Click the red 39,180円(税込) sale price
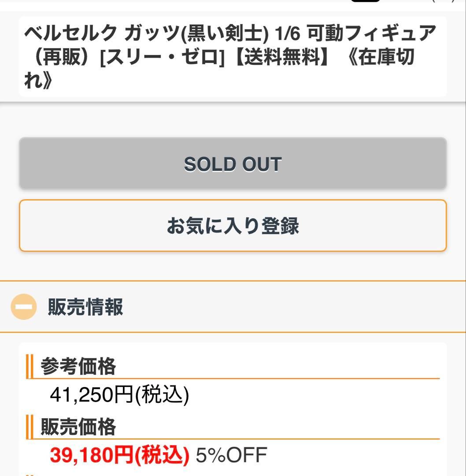This screenshot has height=476, width=466. [119, 455]
